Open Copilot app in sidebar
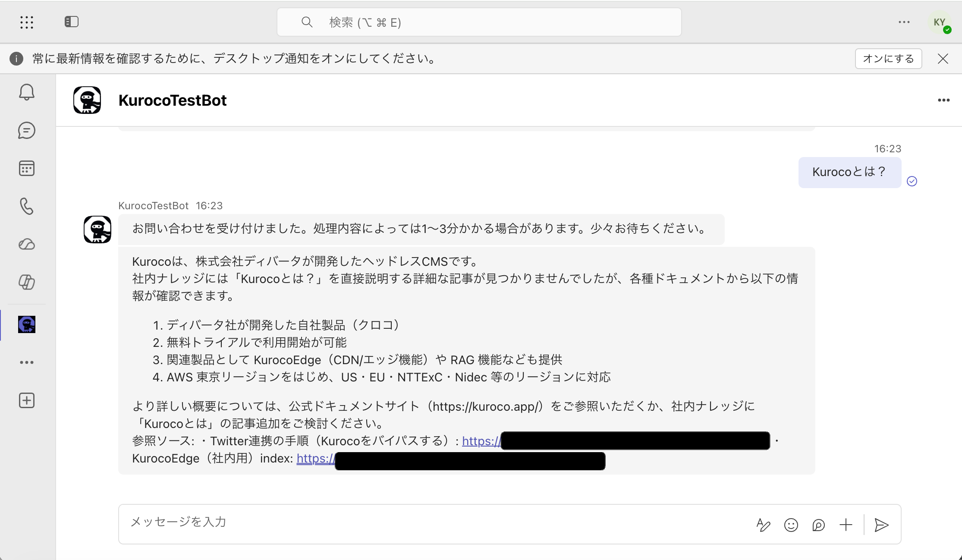Image resolution: width=962 pixels, height=560 pixels. (x=27, y=282)
